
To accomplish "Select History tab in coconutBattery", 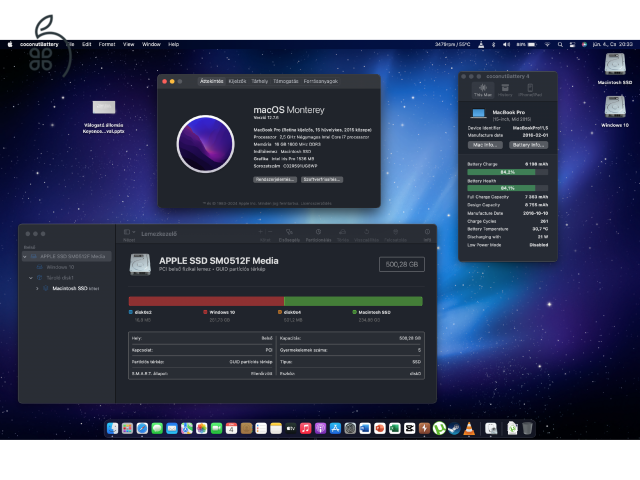I will pyautogui.click(x=505, y=90).
